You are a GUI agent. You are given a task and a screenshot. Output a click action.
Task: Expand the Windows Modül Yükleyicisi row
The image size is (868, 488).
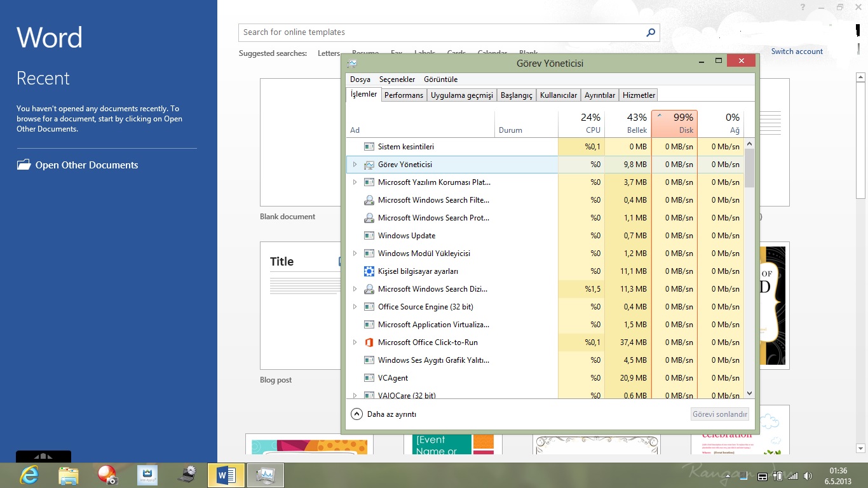click(x=355, y=254)
